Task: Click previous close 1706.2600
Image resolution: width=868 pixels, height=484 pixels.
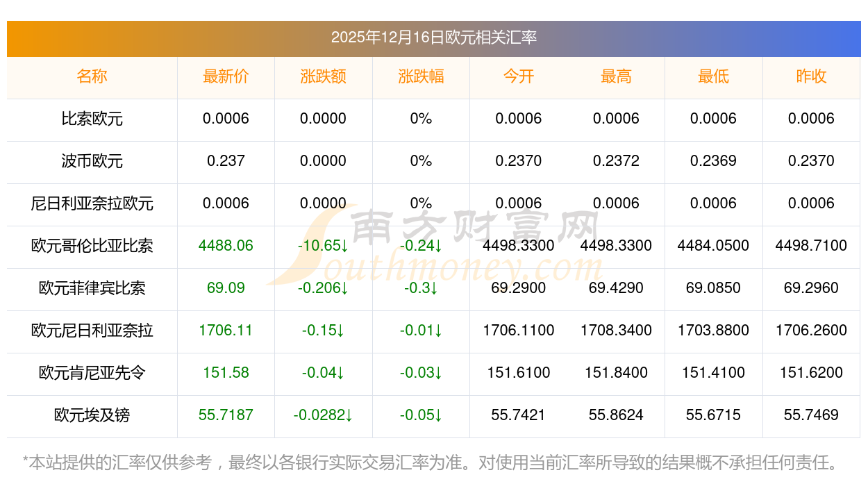Action: 811,331
